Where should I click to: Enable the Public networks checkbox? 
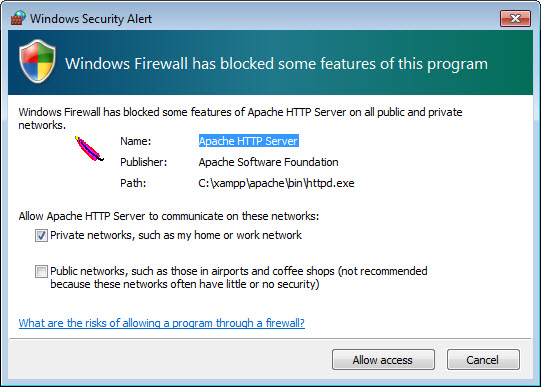pyautogui.click(x=41, y=271)
